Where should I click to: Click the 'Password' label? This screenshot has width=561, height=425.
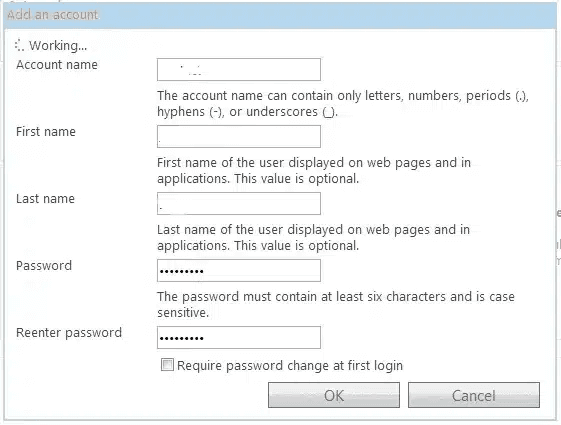(x=44, y=265)
